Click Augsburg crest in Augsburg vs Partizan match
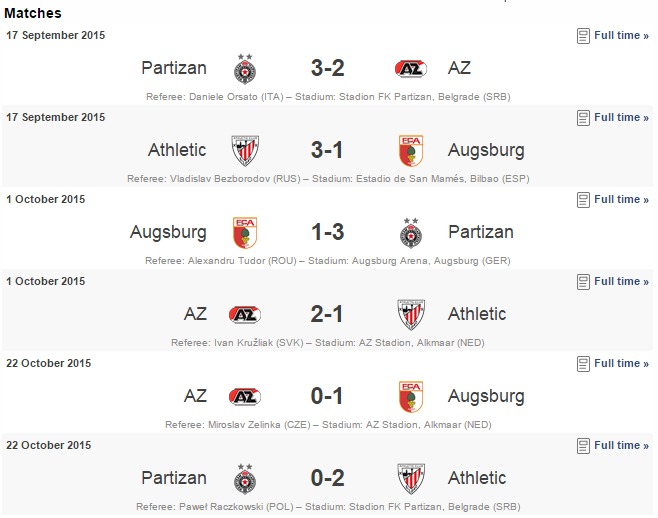Screen dimensions: 658x518 (x=245, y=233)
